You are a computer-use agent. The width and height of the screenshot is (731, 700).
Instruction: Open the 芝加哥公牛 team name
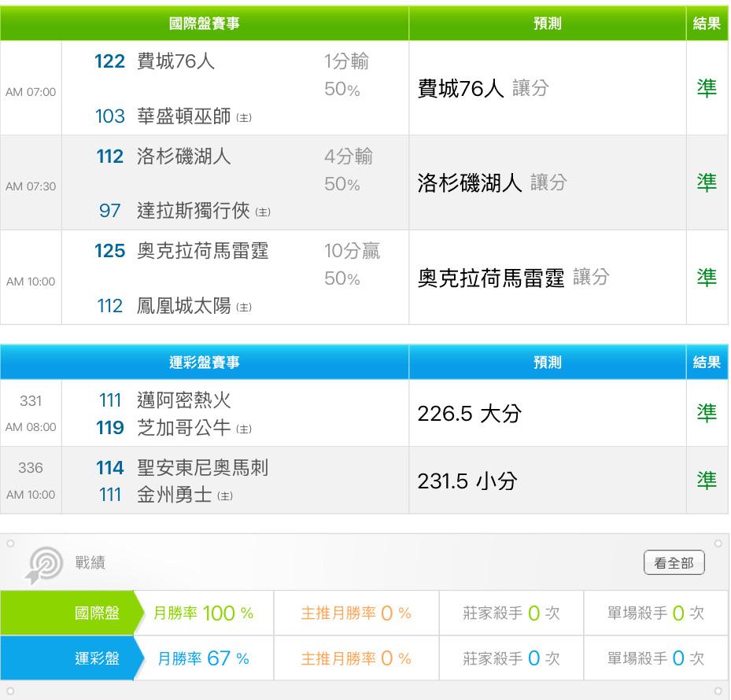pyautogui.click(x=183, y=427)
